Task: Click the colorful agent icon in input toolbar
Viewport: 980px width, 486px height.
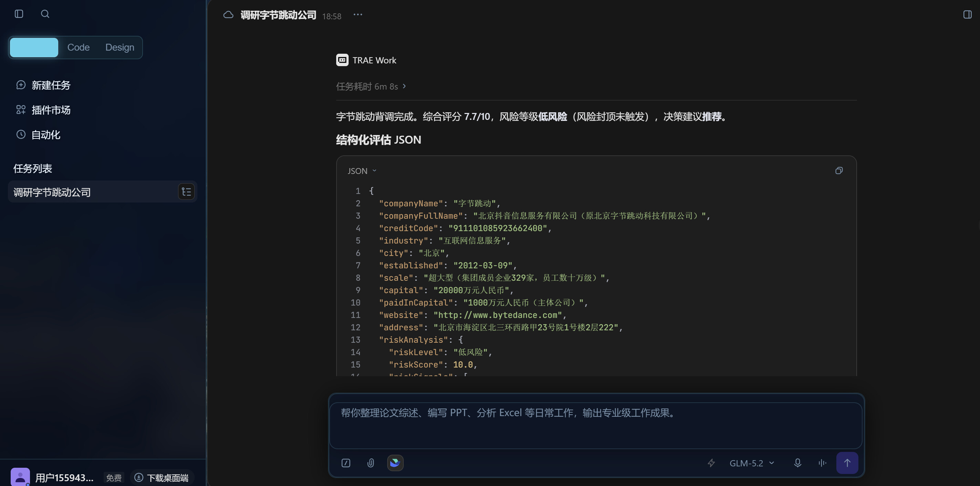Action: pos(395,463)
